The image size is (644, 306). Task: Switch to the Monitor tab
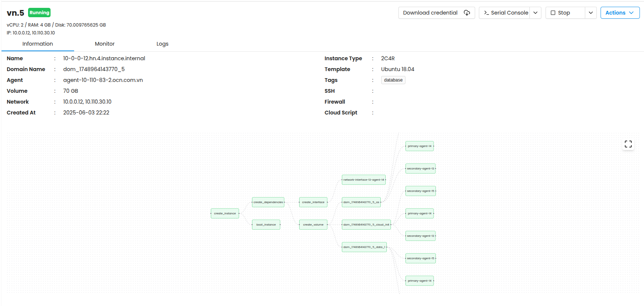[x=104, y=44]
